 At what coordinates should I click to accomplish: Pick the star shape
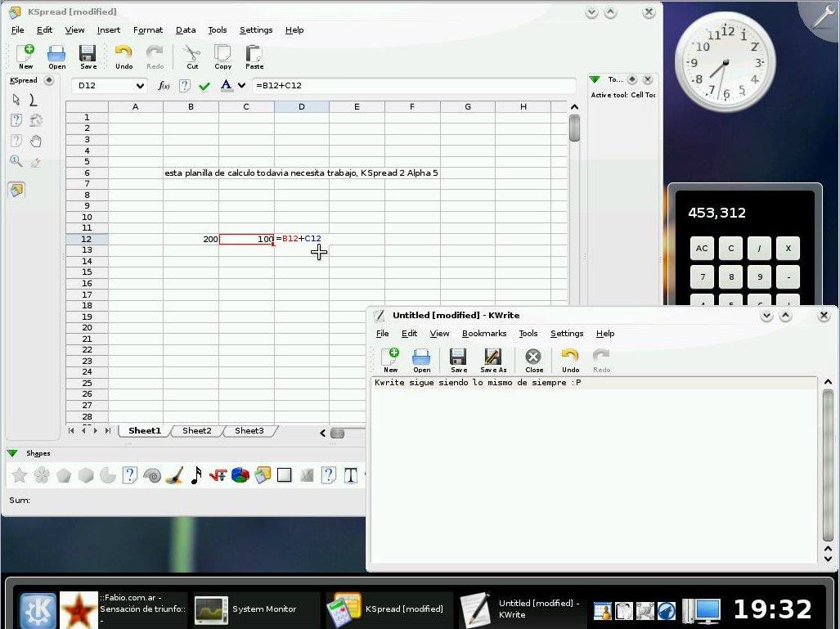tap(20, 475)
